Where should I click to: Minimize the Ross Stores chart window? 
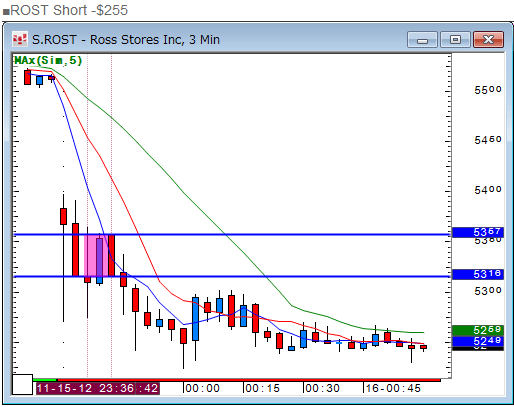coord(422,40)
